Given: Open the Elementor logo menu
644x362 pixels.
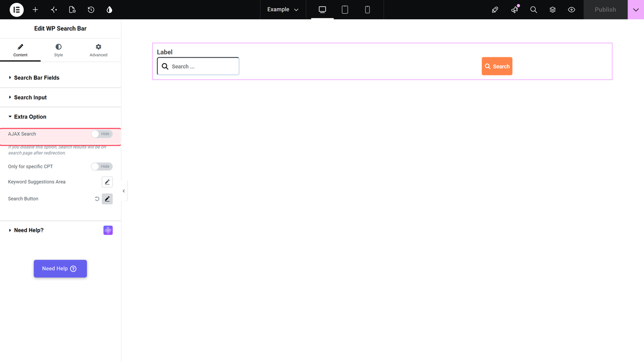Looking at the screenshot, I should [17, 10].
